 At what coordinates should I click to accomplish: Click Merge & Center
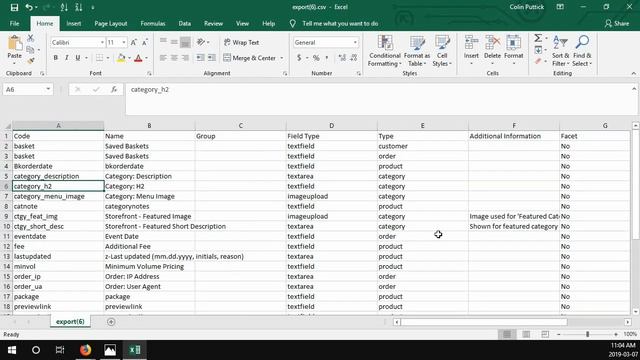tap(249, 58)
